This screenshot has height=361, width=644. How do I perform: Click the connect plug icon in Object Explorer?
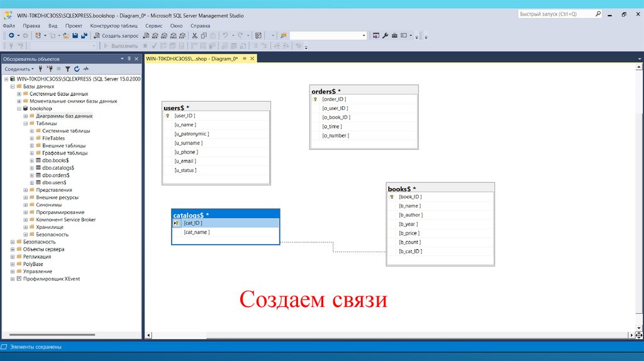pyautogui.click(x=41, y=69)
